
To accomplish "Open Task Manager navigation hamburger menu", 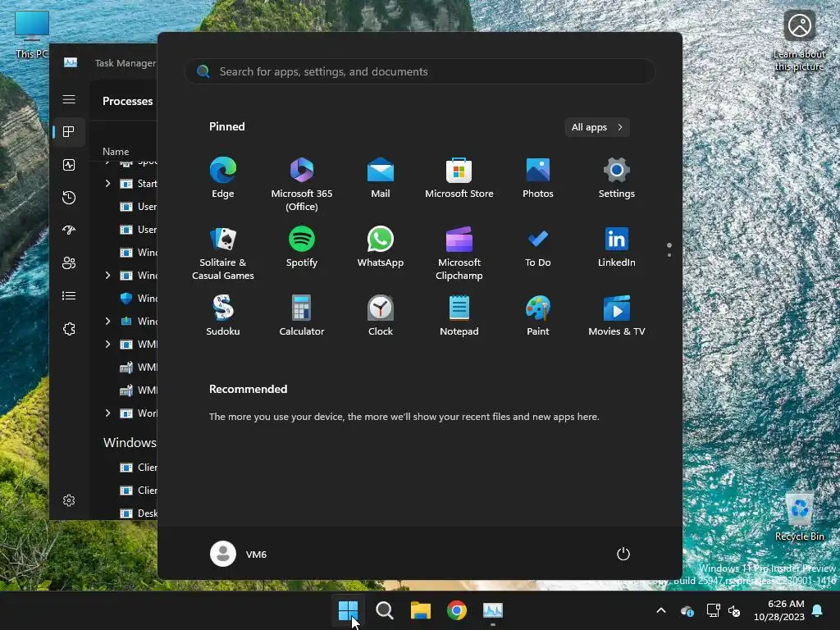I will tap(69, 99).
